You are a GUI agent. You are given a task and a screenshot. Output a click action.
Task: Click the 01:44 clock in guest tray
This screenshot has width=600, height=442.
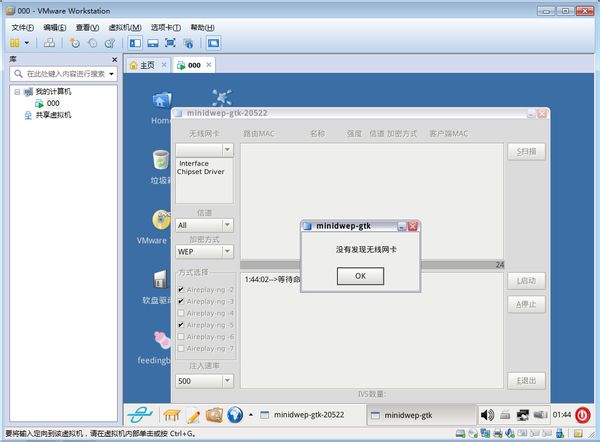[562, 415]
